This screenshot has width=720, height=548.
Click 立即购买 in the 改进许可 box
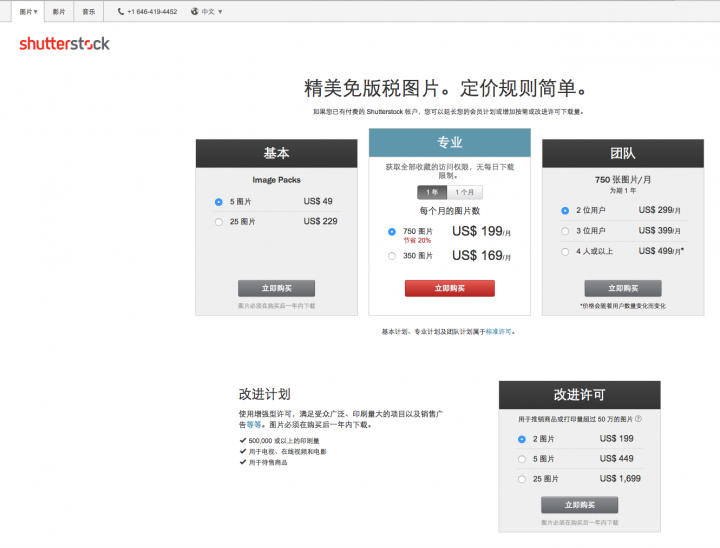[579, 505]
